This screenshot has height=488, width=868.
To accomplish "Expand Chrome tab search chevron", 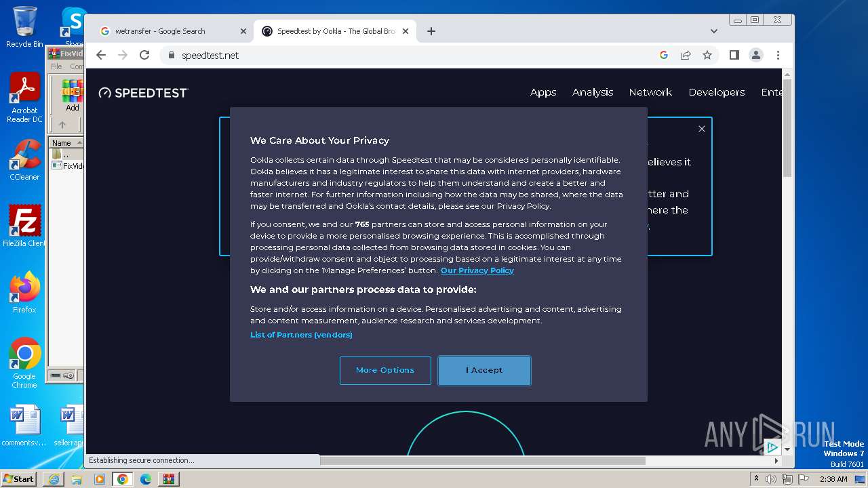I will click(713, 31).
